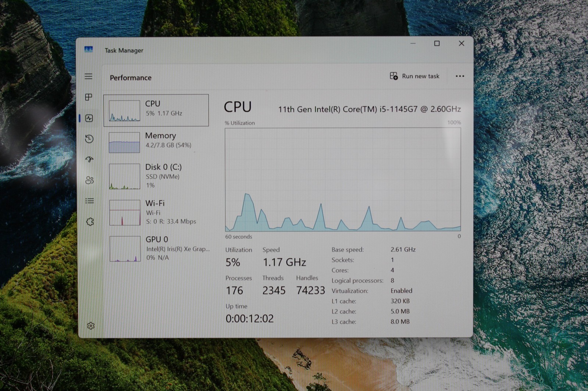Click the L3 cache value 8.0 MB
588x391 pixels.
[x=400, y=321]
